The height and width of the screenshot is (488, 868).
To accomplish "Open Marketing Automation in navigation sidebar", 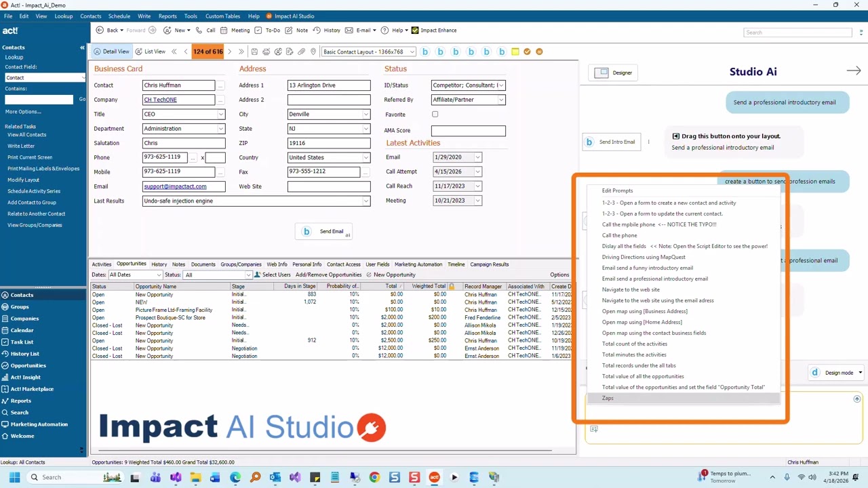I will coord(39,424).
